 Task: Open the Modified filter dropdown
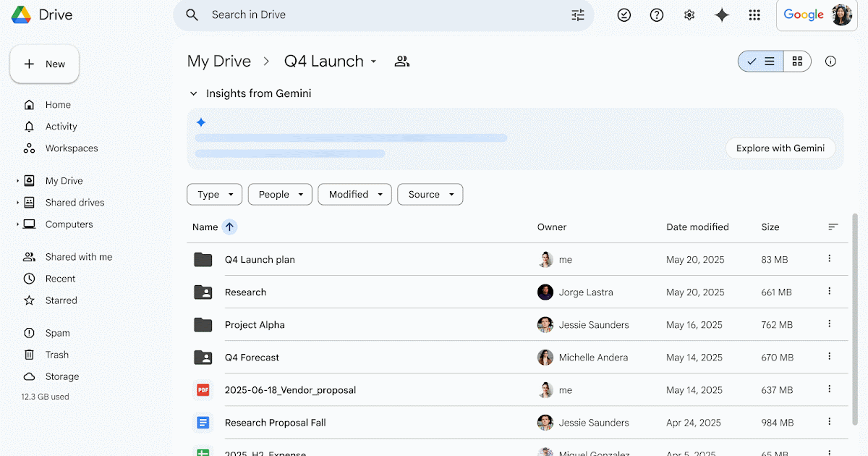354,195
